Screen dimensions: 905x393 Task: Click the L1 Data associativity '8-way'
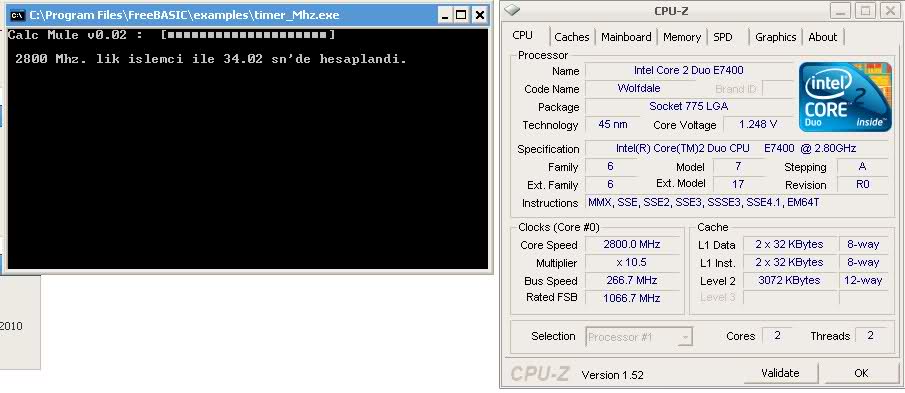tap(863, 245)
